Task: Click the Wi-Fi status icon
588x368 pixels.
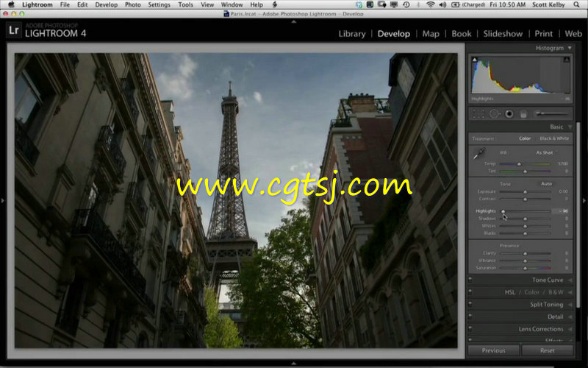Action: 431,4
